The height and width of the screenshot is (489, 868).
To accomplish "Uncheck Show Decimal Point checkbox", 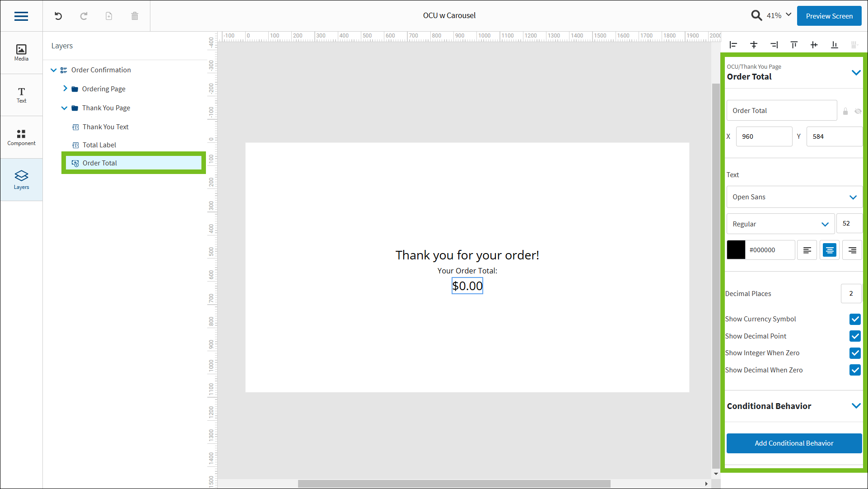I will (x=855, y=336).
